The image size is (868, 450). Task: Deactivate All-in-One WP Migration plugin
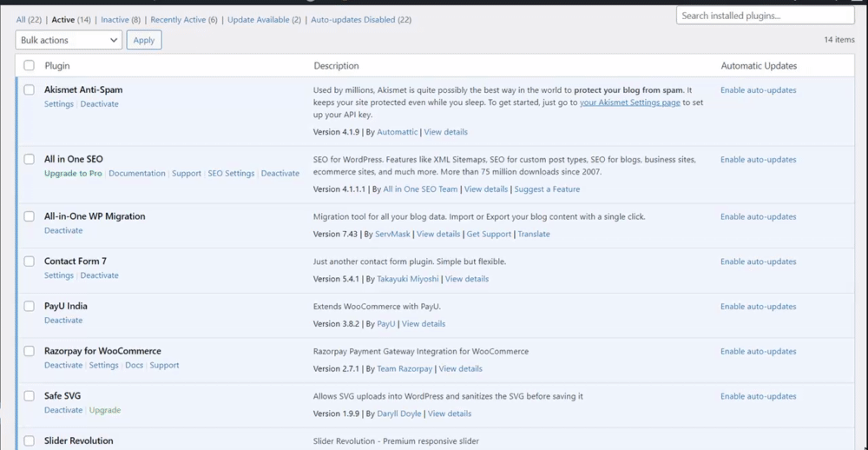pos(63,230)
